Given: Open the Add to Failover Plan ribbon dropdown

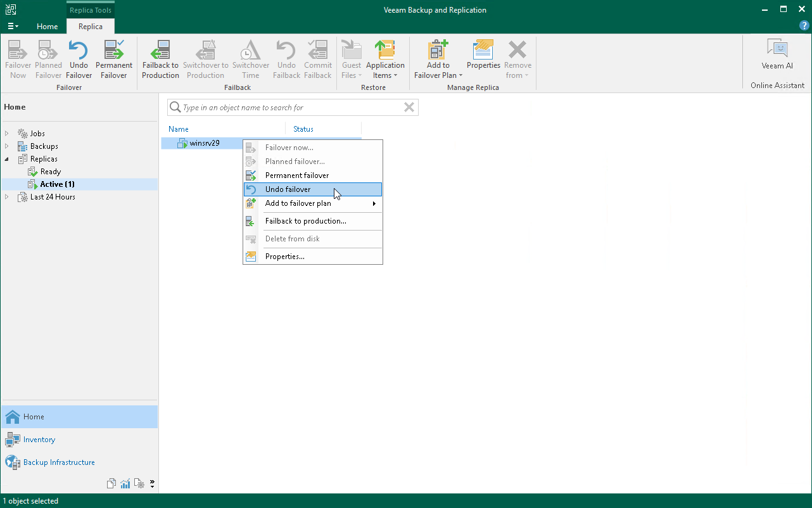Looking at the screenshot, I should point(438,60).
